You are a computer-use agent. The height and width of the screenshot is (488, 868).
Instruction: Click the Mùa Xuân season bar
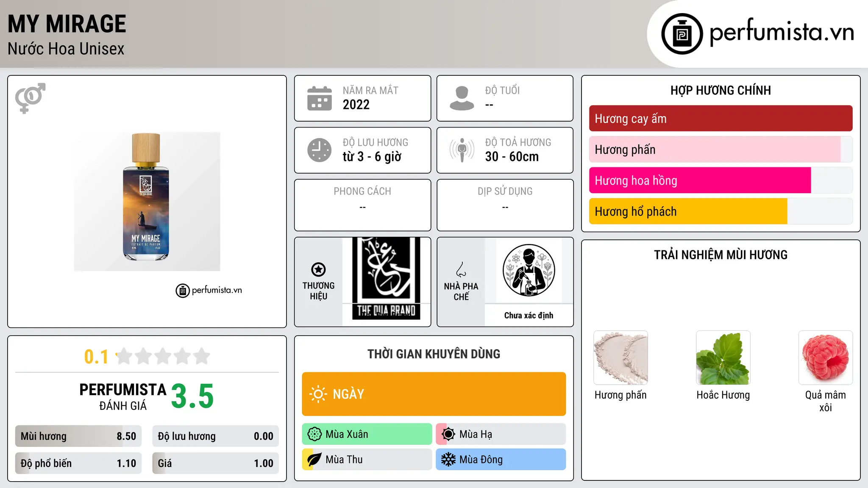click(x=367, y=434)
